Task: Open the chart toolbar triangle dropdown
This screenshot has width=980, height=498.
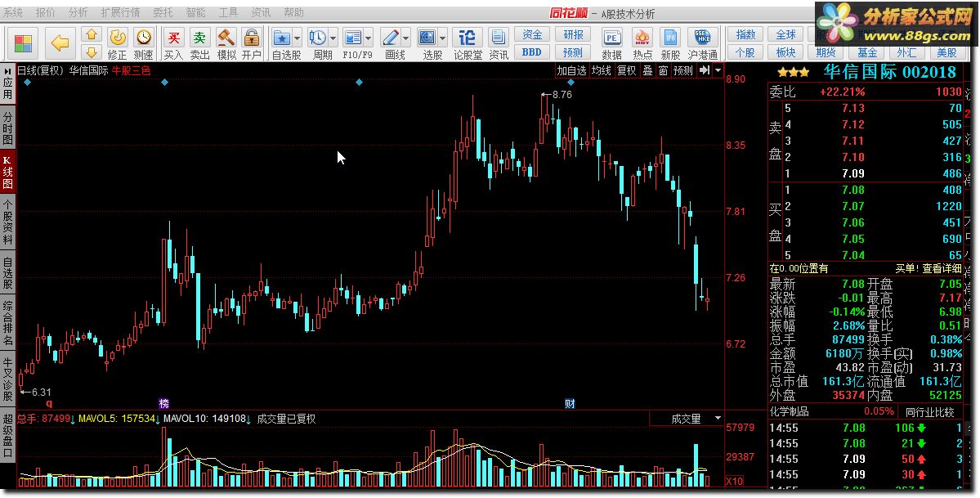Action: click(718, 70)
